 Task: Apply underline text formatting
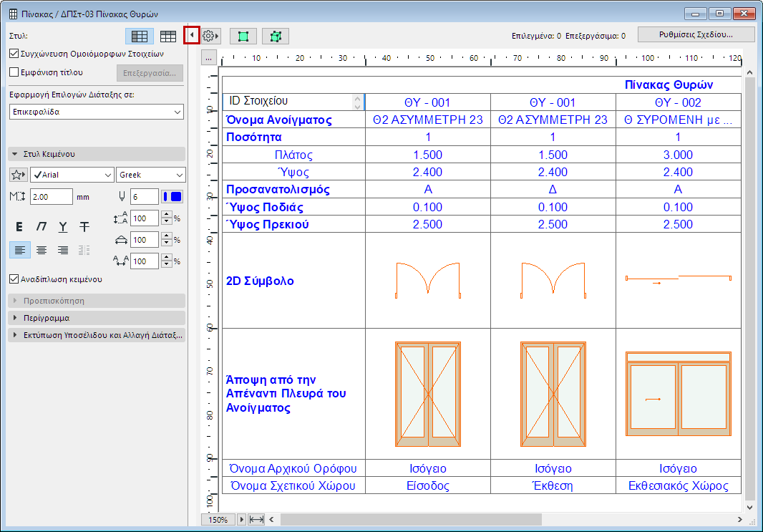click(x=63, y=227)
